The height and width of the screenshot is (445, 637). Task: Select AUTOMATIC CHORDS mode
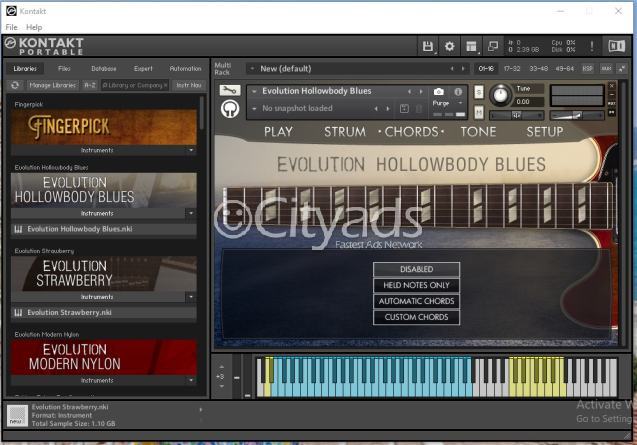[x=416, y=301]
